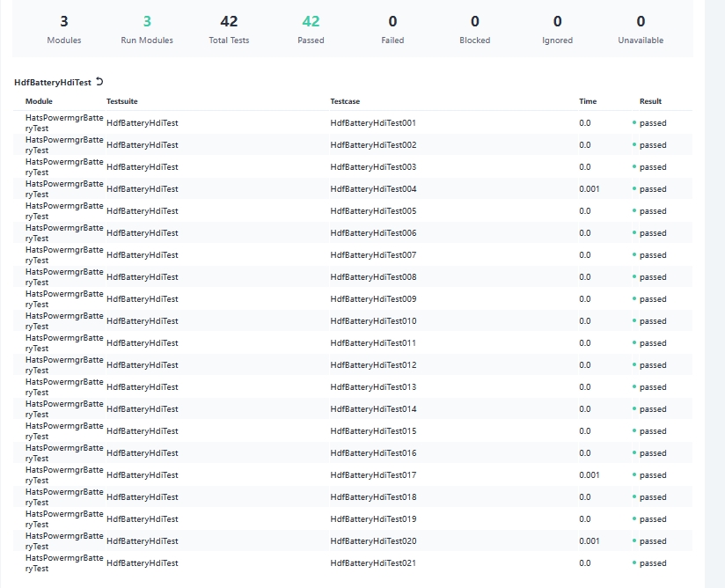Image resolution: width=725 pixels, height=588 pixels.
Task: Click the 0.001 time value for HdfBatteryHdiTest017
Action: pos(590,475)
